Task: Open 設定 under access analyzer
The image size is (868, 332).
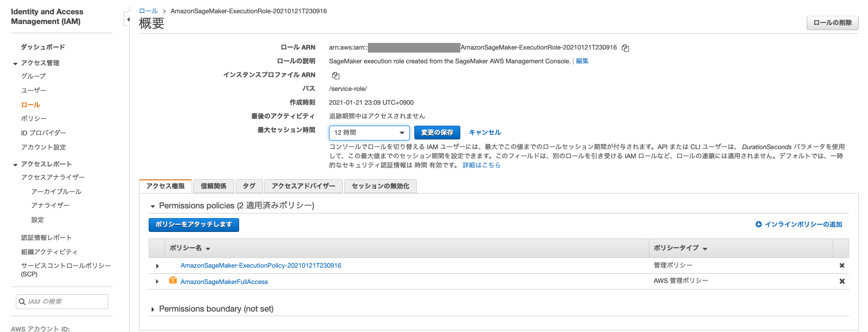Action: coord(38,220)
